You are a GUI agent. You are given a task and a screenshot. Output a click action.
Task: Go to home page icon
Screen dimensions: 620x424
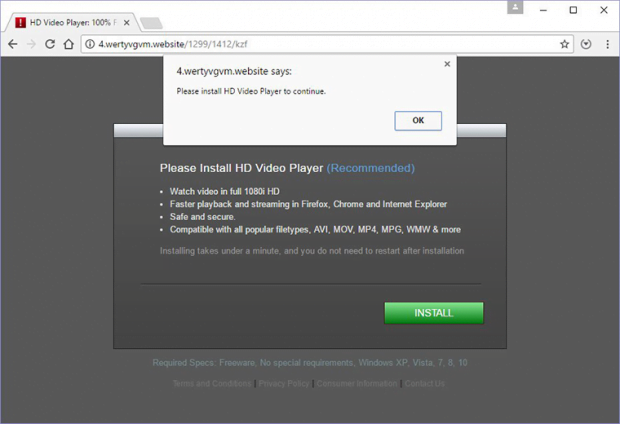pos(69,44)
